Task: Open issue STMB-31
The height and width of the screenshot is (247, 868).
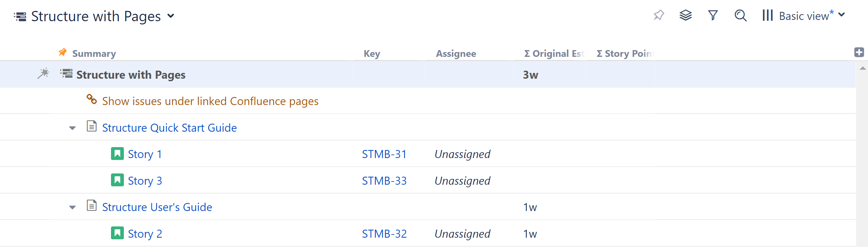Action: pyautogui.click(x=384, y=154)
